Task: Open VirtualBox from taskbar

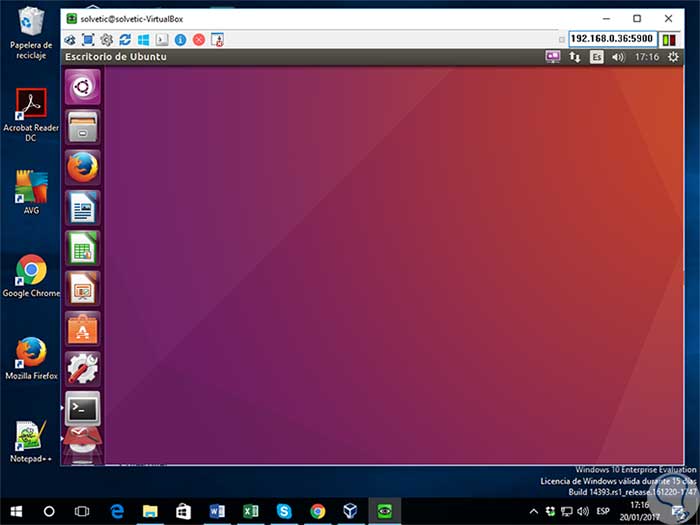Action: pyautogui.click(x=350, y=511)
